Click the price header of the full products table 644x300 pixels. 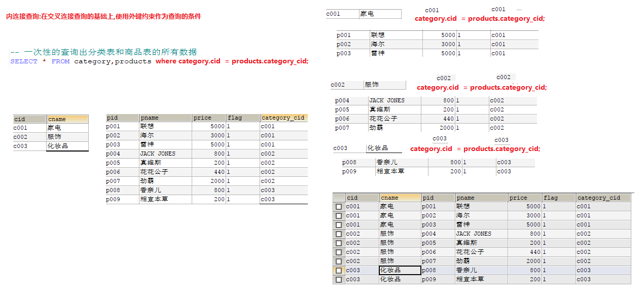coord(209,118)
